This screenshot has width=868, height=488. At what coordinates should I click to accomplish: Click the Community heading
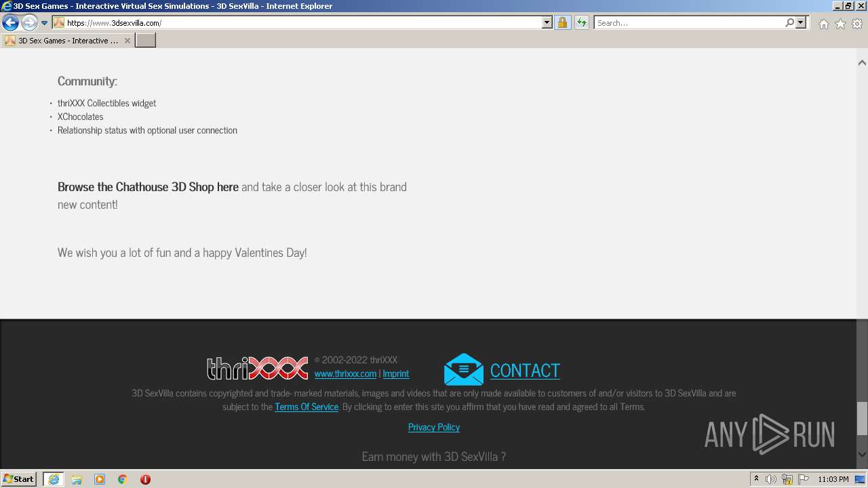click(x=87, y=81)
